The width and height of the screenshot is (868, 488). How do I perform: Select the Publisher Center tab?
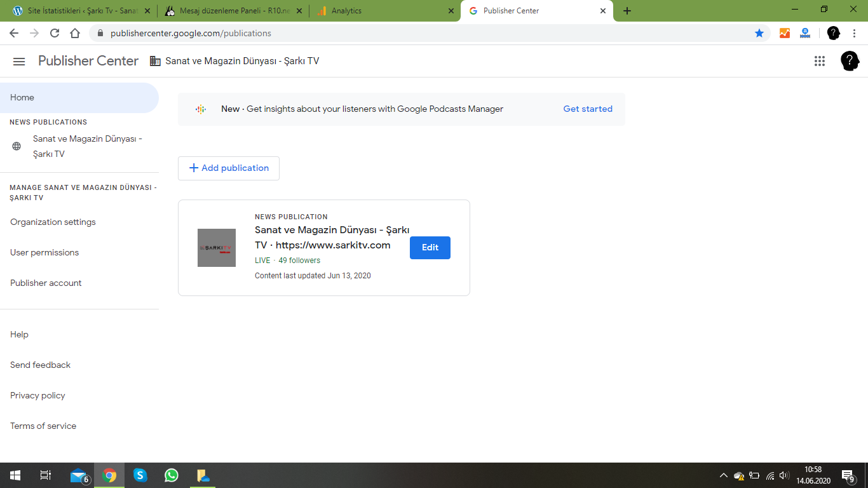click(x=536, y=11)
